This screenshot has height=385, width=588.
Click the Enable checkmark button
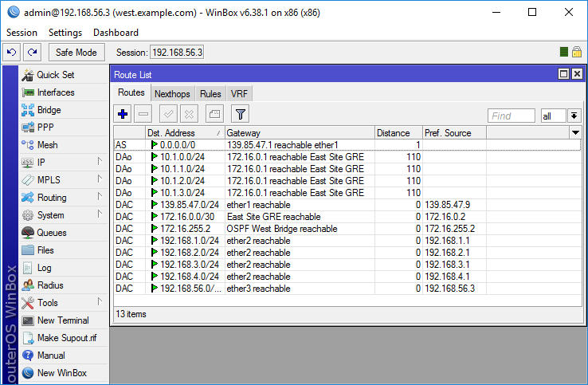(x=168, y=114)
